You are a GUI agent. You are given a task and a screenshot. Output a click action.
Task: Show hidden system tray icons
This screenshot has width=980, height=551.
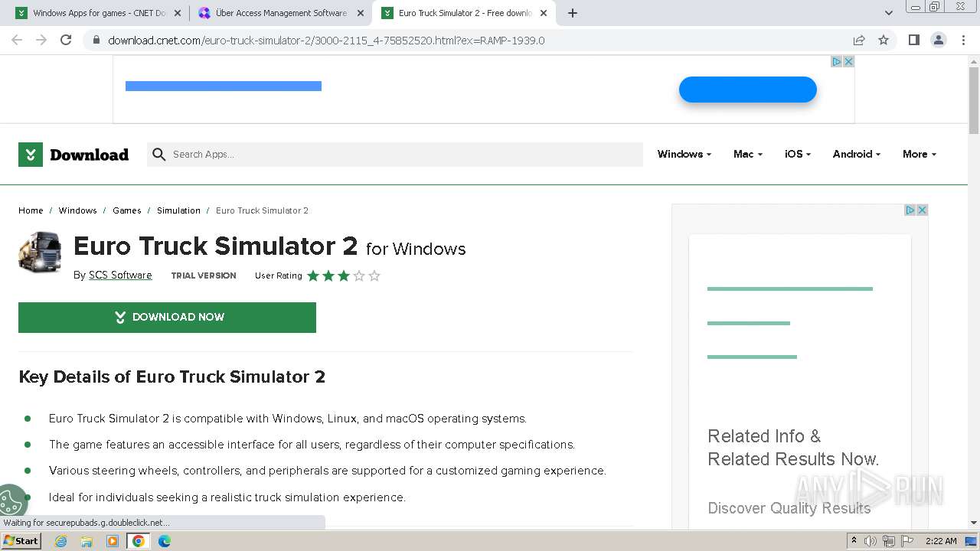(854, 541)
